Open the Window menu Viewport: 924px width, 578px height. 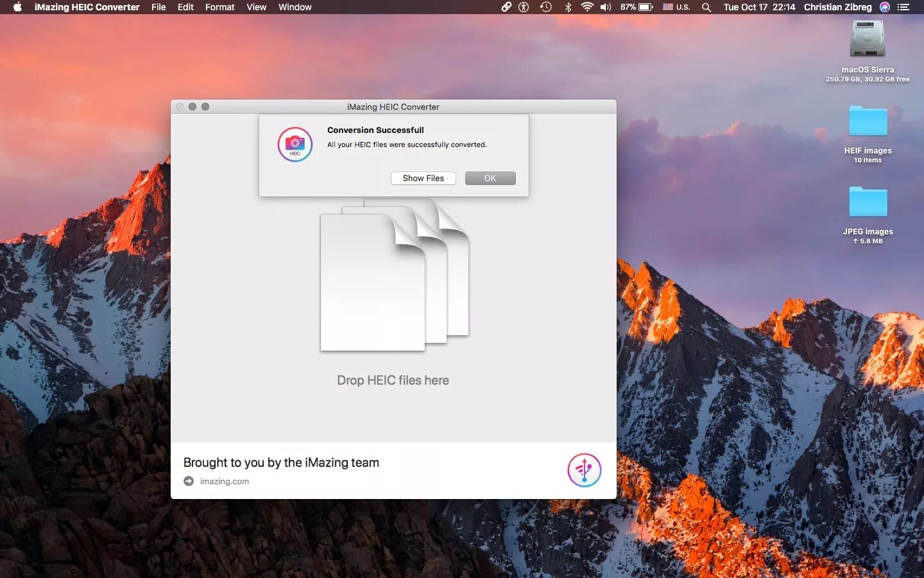click(295, 7)
